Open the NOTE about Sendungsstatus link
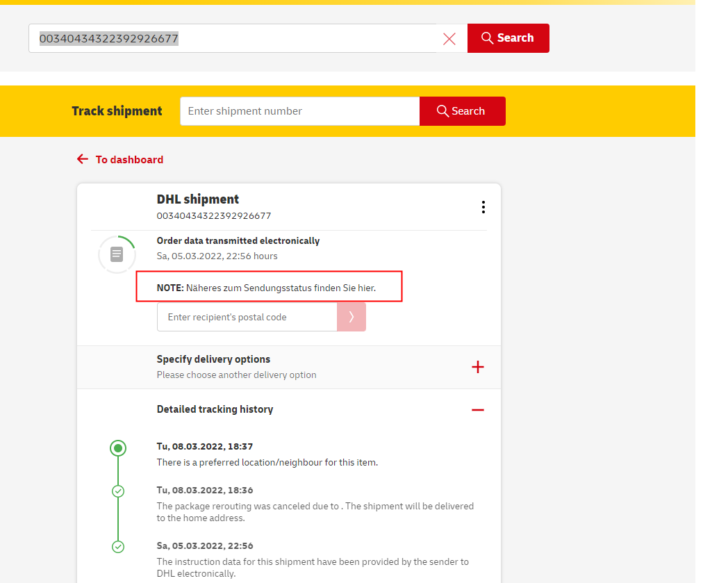The image size is (728, 583). point(281,288)
